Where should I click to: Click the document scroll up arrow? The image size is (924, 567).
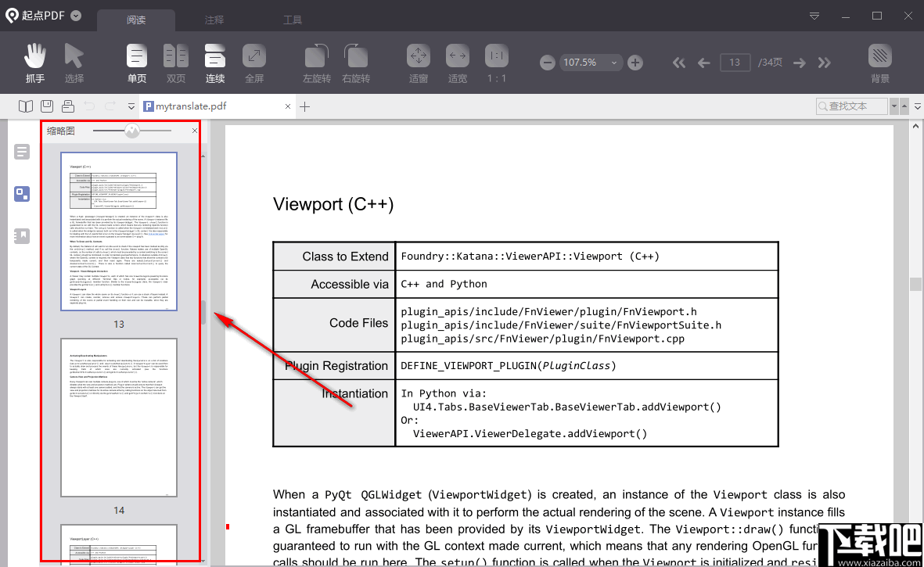pos(915,126)
